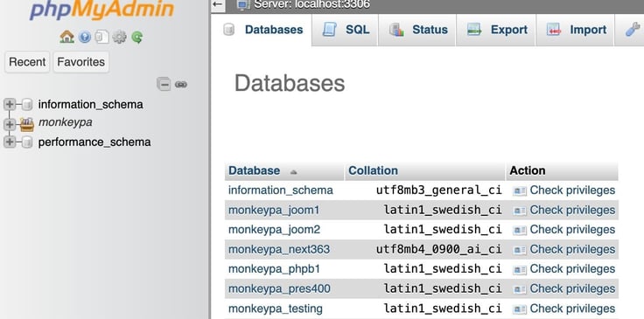Click the partially visible wrench tab
644x319 pixels.
point(632,30)
